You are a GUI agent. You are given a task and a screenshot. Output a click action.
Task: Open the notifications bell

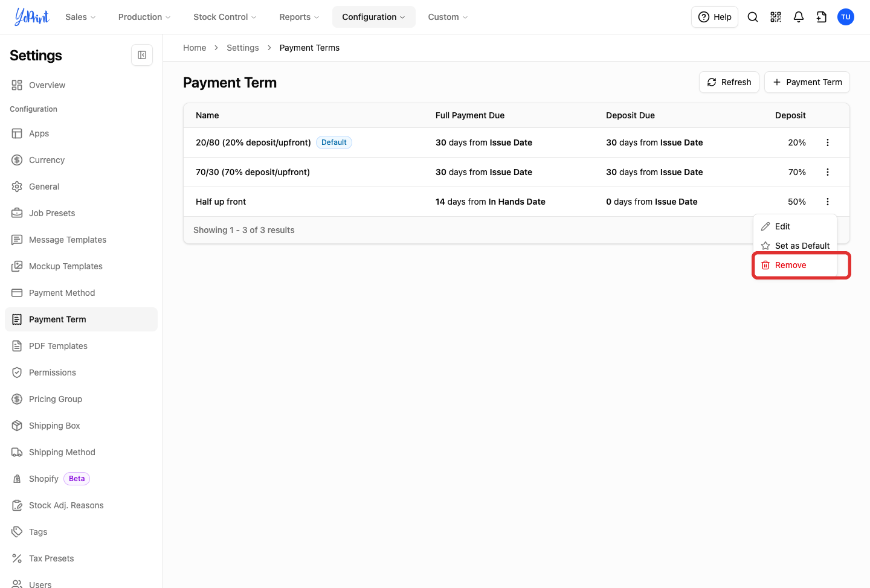point(799,17)
